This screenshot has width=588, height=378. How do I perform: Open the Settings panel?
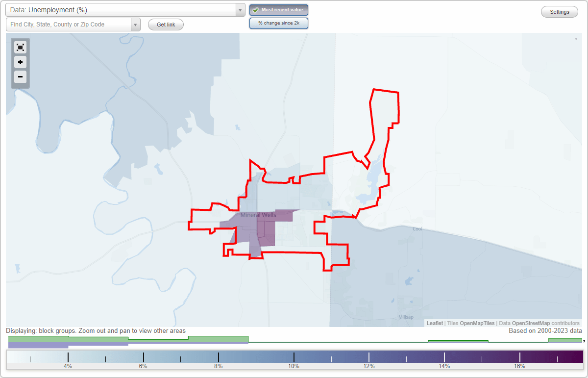(559, 11)
